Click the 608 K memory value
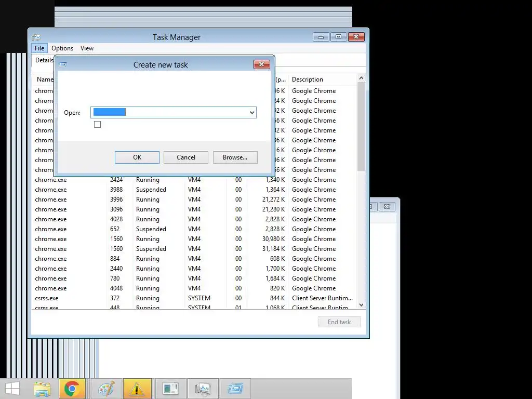 (277, 259)
